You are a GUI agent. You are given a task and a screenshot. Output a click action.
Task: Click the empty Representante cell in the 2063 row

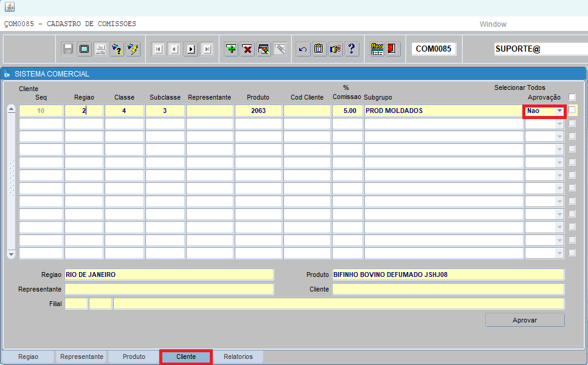point(210,111)
